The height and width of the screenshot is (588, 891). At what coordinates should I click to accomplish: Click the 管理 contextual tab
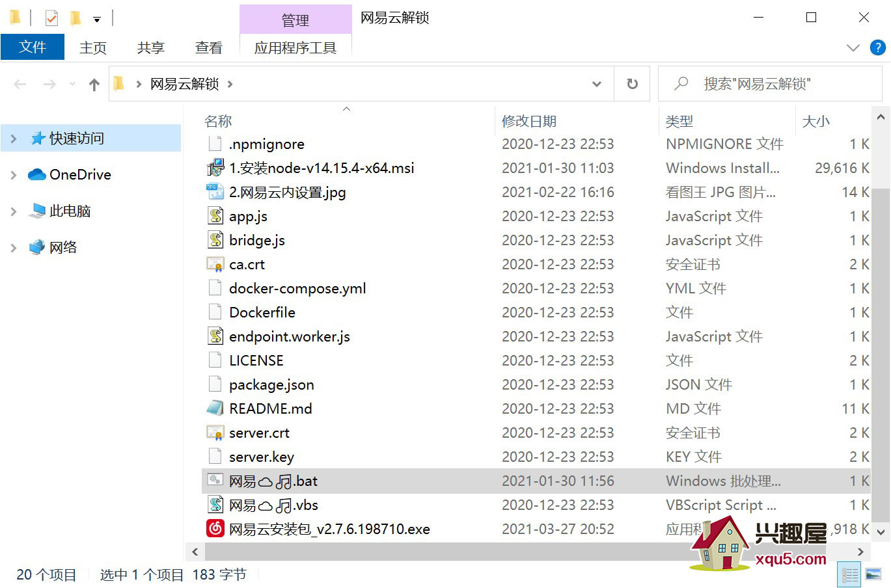[x=295, y=20]
